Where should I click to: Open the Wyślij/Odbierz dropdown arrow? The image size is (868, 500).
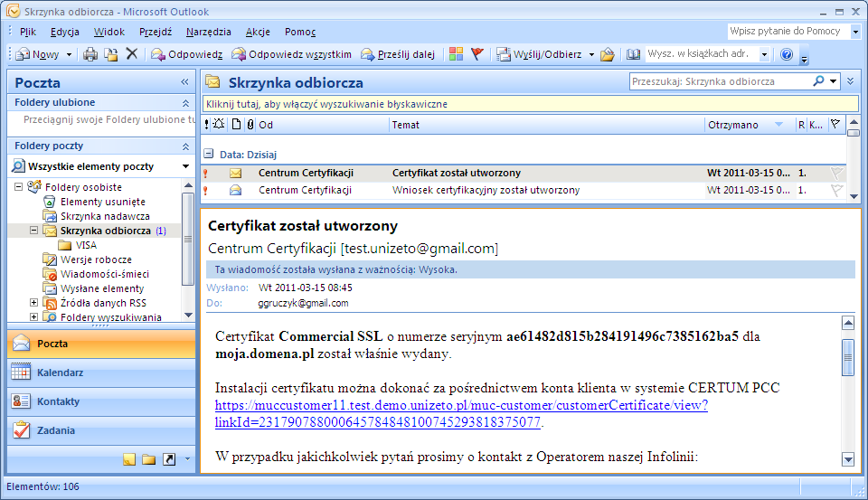coord(591,54)
